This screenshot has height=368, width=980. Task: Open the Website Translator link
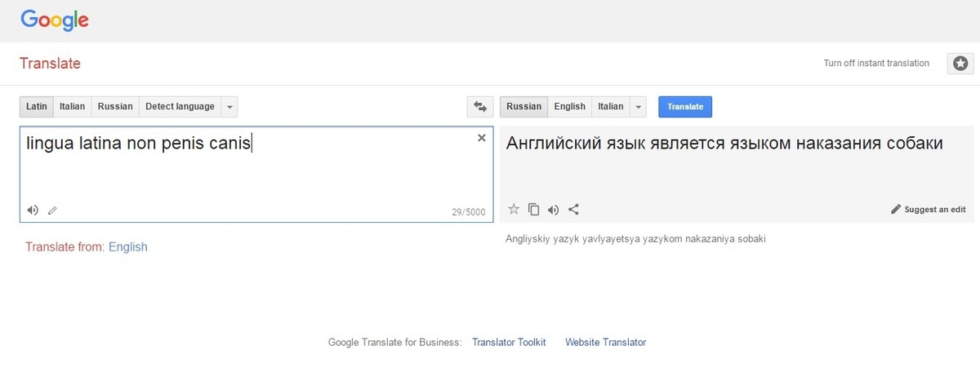click(x=605, y=343)
